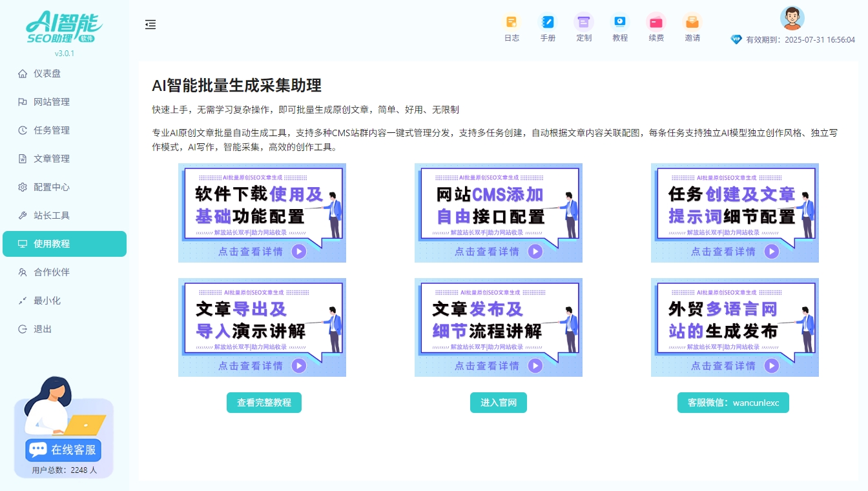Click the 定制 (Customize) icon

tap(584, 27)
